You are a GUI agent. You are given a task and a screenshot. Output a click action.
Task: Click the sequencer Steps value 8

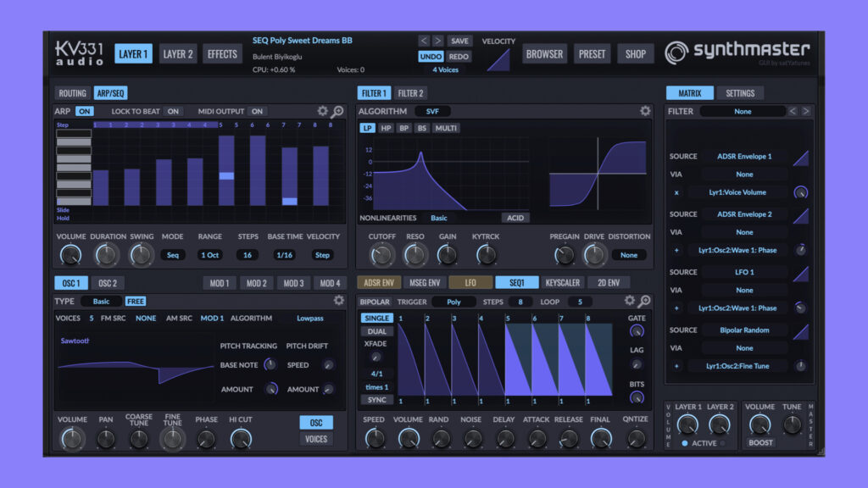pos(520,302)
